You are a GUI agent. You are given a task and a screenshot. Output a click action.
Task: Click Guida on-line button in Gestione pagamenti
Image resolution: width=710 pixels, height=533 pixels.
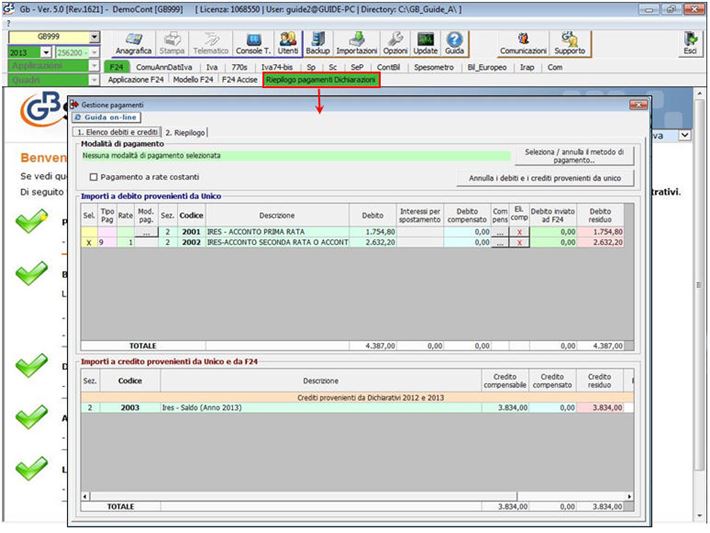coord(106,117)
